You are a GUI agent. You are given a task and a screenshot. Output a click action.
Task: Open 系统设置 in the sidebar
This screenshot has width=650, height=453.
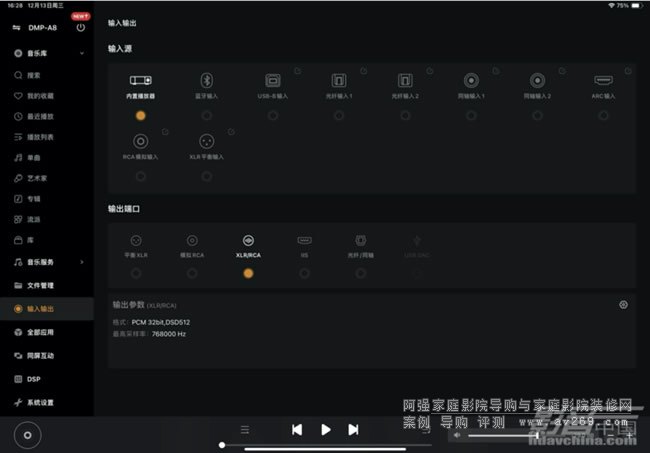point(40,402)
